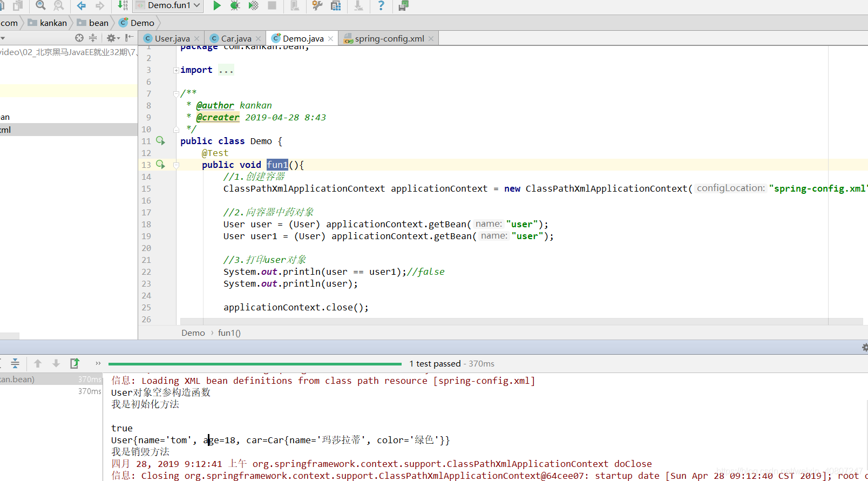
Task: Show more test toolbar actions chevron
Action: 98,363
